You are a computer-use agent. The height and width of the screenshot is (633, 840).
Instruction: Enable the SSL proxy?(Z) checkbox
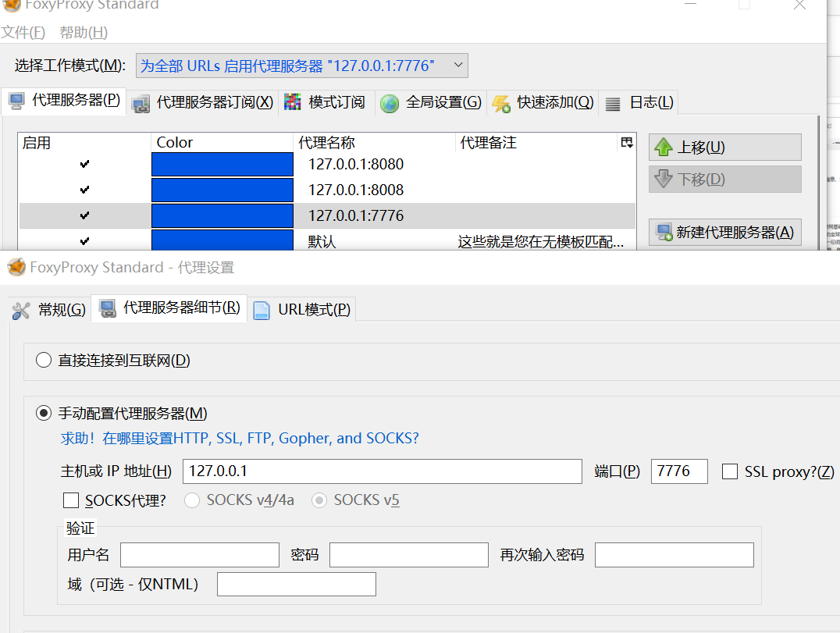tap(730, 471)
